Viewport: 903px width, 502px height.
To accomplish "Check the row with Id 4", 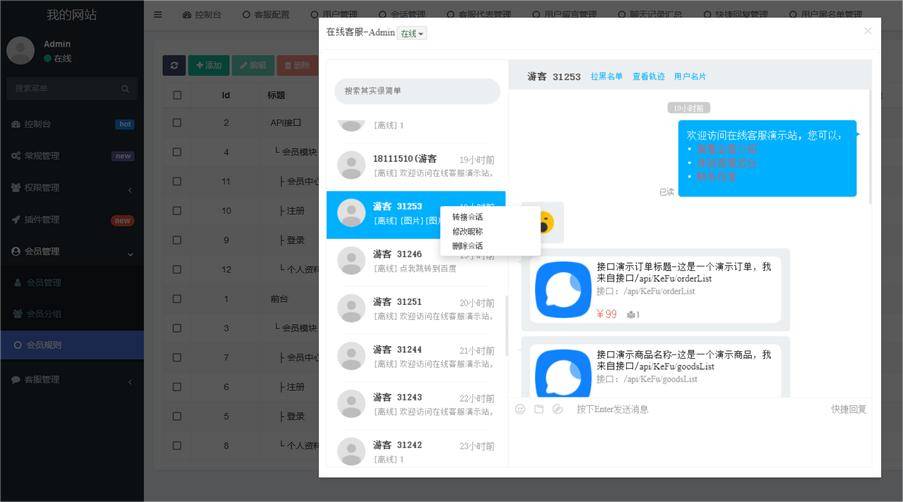I will (x=177, y=152).
